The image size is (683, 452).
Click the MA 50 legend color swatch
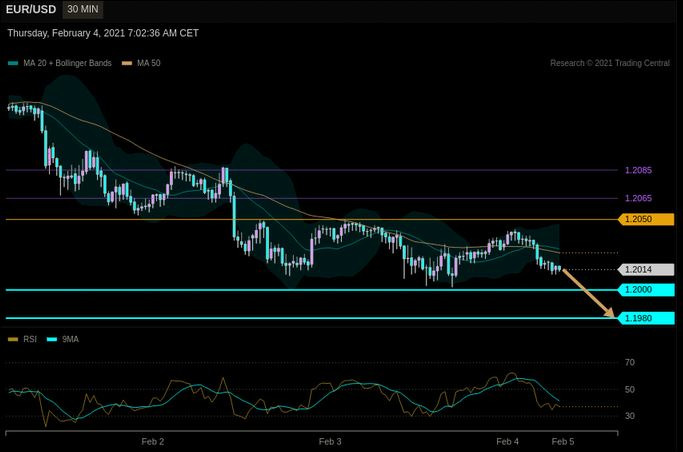127,63
